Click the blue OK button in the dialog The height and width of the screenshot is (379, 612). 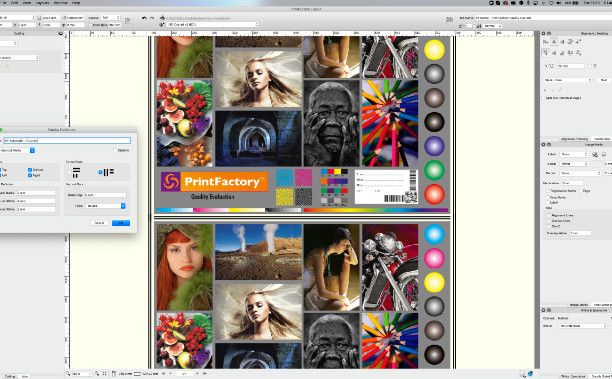[x=121, y=222]
